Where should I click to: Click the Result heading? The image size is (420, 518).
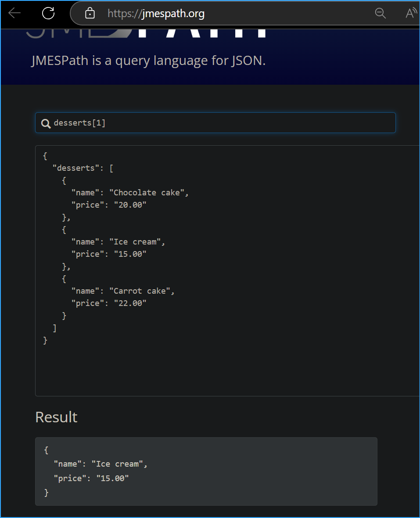pyautogui.click(x=56, y=417)
